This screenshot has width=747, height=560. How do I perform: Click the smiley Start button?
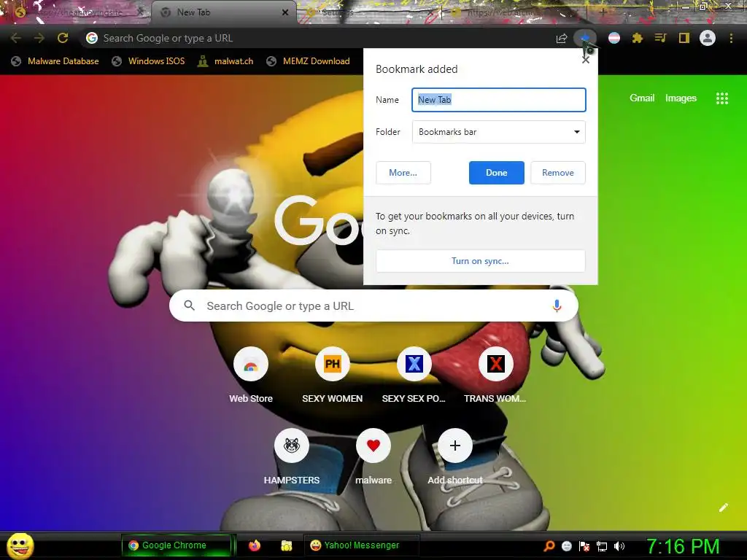pyautogui.click(x=20, y=545)
